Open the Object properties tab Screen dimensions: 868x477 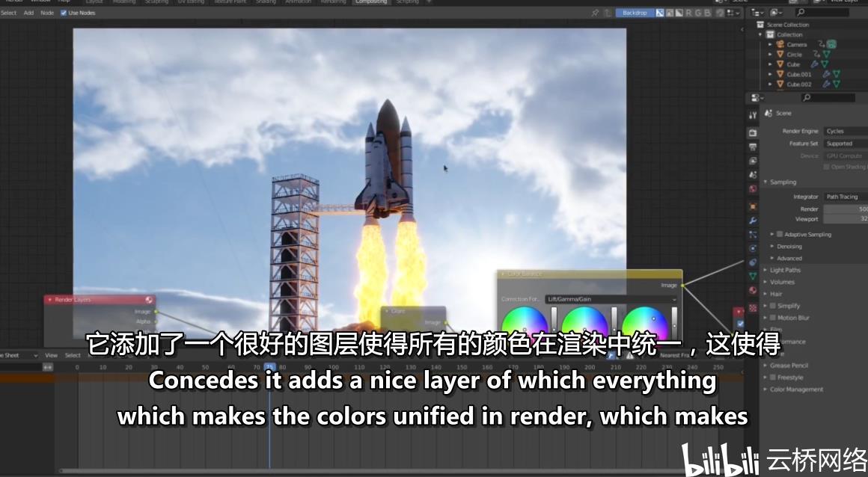(752, 206)
